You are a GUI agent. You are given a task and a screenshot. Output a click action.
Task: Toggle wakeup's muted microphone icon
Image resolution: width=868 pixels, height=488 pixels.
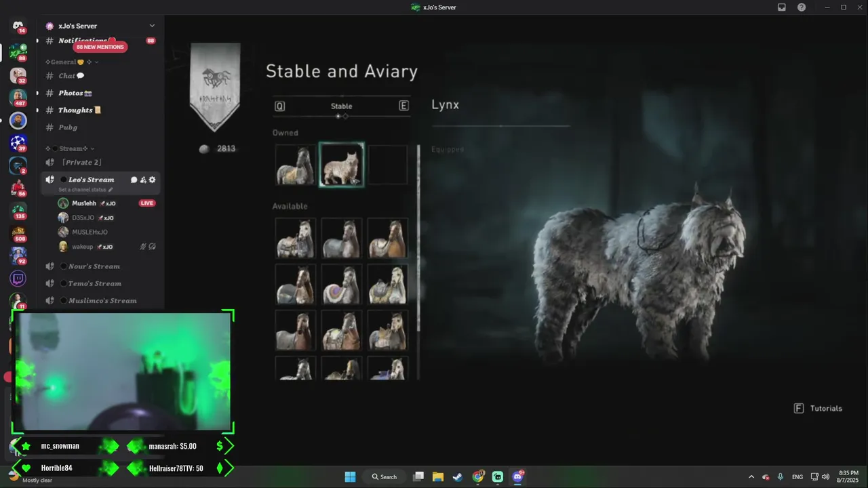[x=143, y=247]
